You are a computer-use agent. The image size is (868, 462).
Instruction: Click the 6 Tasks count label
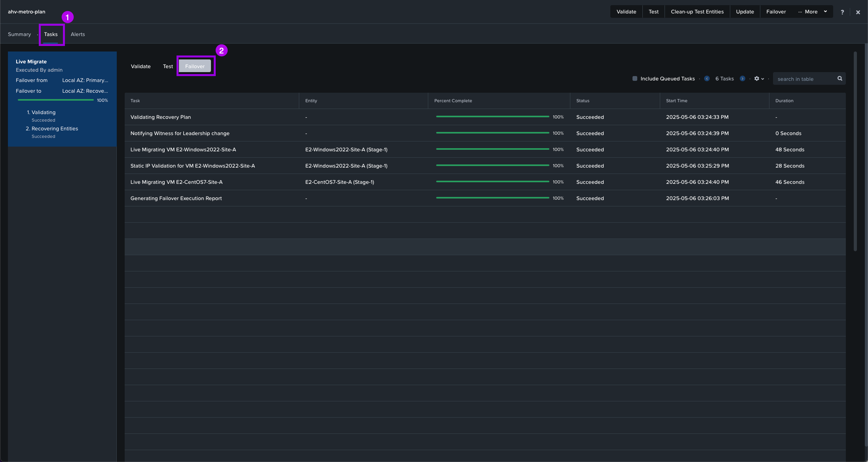click(725, 78)
